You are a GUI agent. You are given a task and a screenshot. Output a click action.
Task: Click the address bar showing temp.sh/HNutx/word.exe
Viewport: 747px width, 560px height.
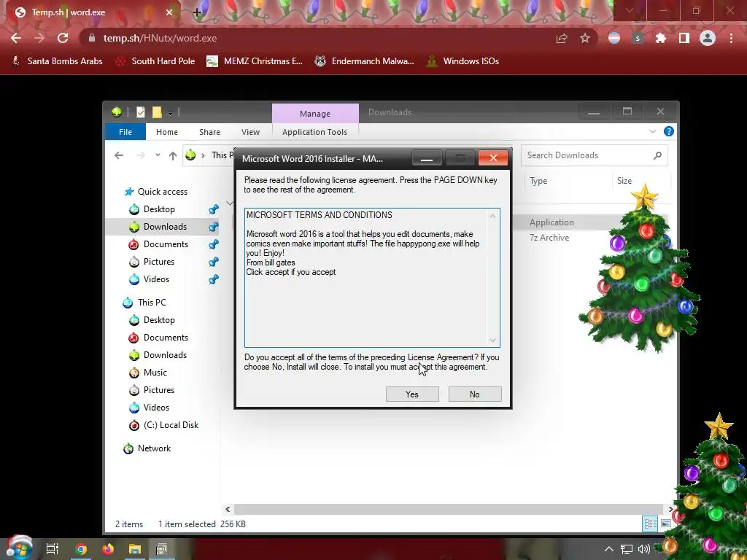160,38
